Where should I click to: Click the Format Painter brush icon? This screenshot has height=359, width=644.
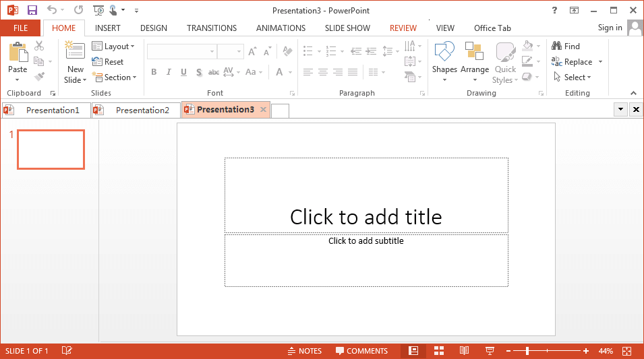[x=39, y=77]
